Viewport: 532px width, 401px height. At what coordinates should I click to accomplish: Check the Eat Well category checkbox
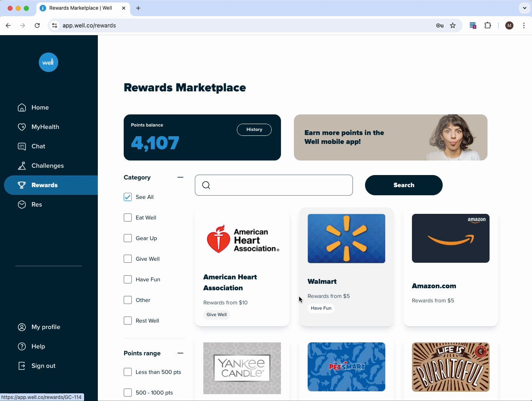click(x=128, y=217)
